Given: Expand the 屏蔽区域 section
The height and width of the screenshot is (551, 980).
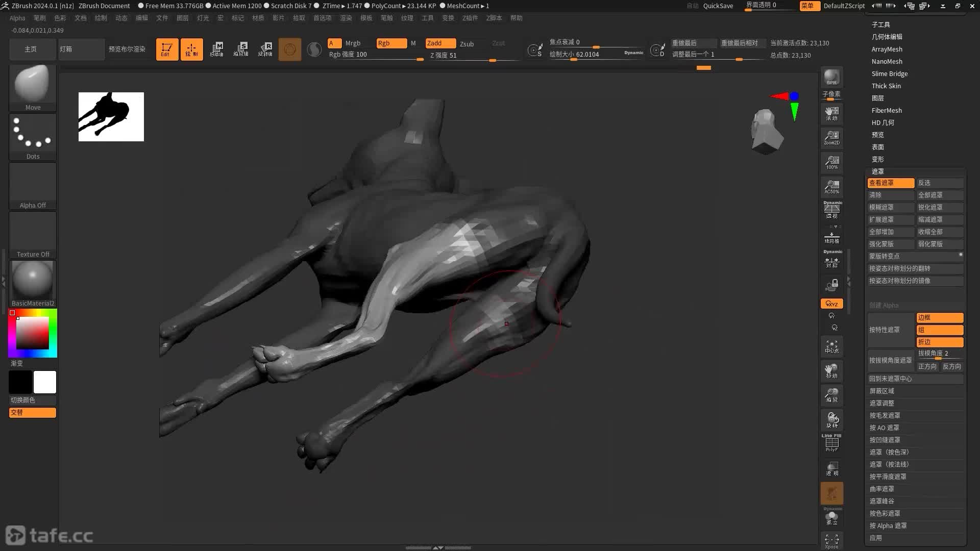Looking at the screenshot, I should pyautogui.click(x=882, y=391).
